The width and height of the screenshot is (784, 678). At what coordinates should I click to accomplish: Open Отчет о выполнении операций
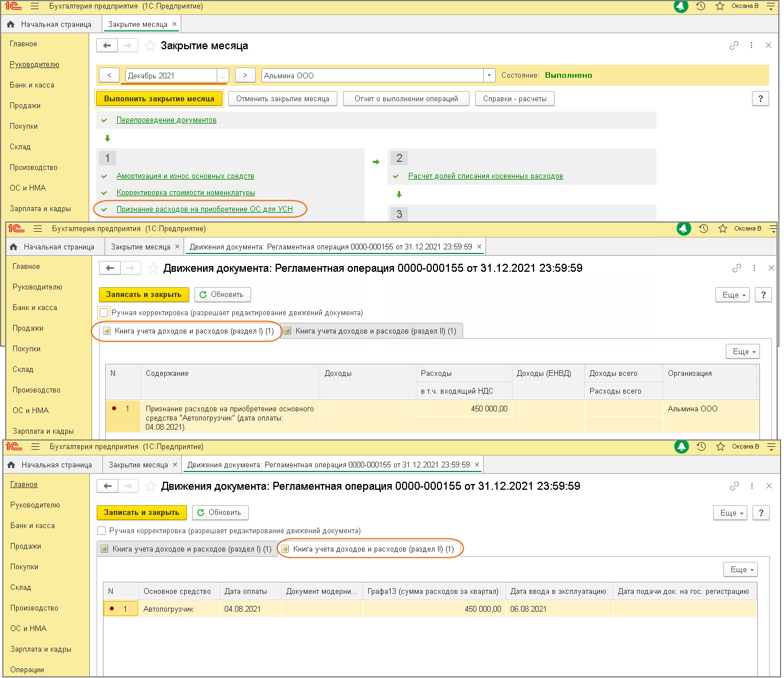pos(406,99)
